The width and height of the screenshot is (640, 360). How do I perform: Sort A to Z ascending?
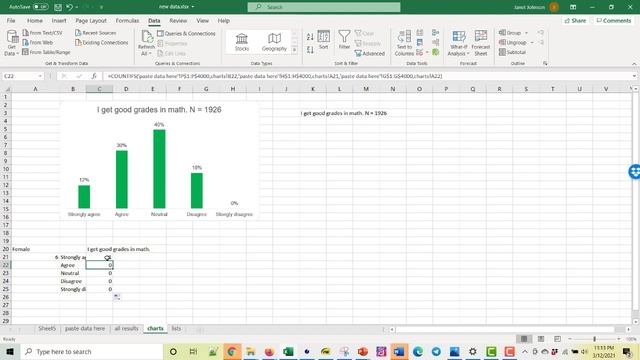(310, 37)
